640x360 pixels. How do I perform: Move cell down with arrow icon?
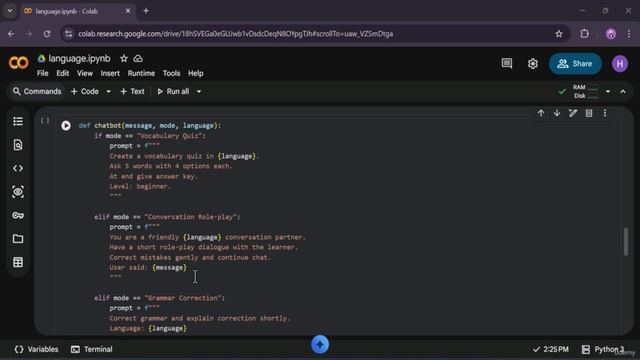tap(557, 113)
